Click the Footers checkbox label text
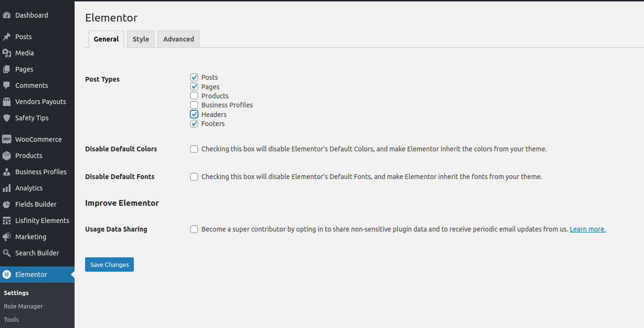The width and height of the screenshot is (644, 328). pyautogui.click(x=213, y=124)
